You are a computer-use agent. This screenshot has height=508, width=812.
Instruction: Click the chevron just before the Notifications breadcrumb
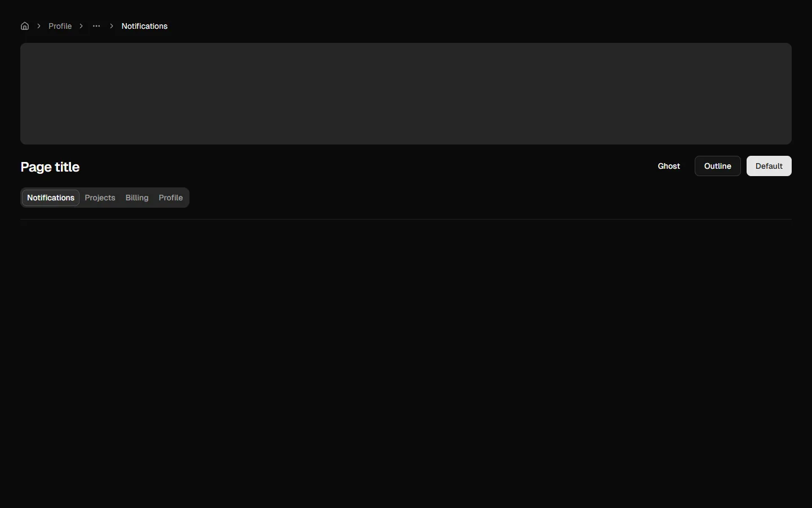click(112, 26)
